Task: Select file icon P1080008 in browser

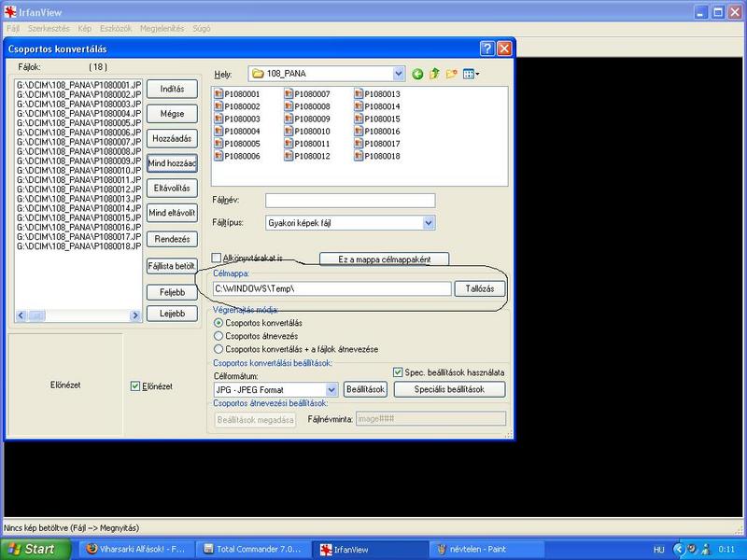Action: (x=289, y=106)
